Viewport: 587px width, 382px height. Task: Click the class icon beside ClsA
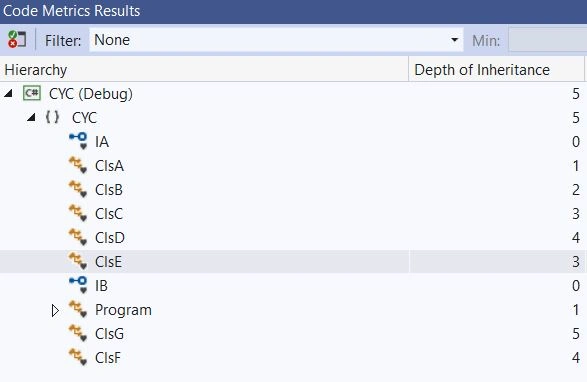pos(78,165)
